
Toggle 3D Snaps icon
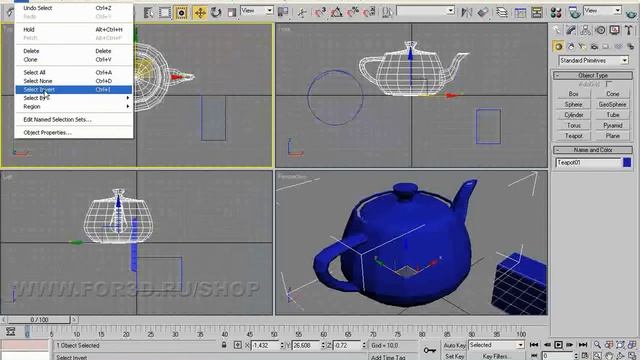point(320,13)
